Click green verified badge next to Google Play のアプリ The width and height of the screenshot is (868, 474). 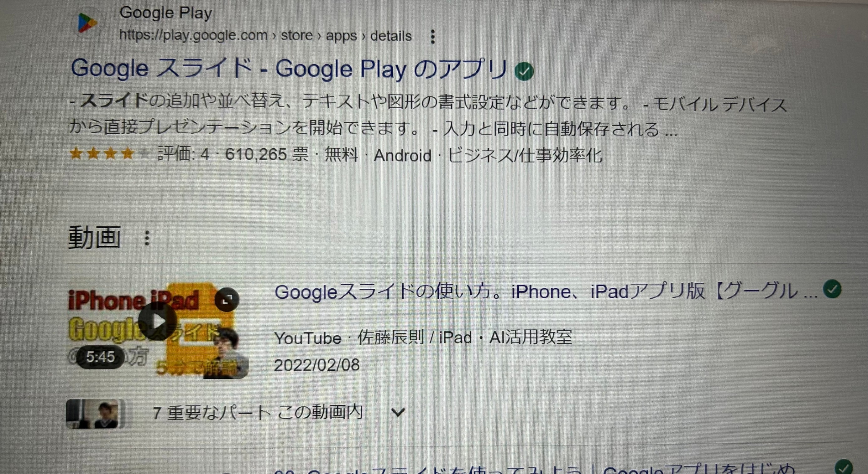pos(524,71)
